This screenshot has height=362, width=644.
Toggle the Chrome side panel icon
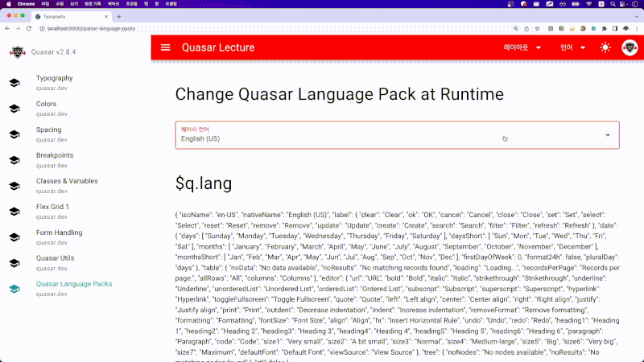pyautogui.click(x=615, y=29)
